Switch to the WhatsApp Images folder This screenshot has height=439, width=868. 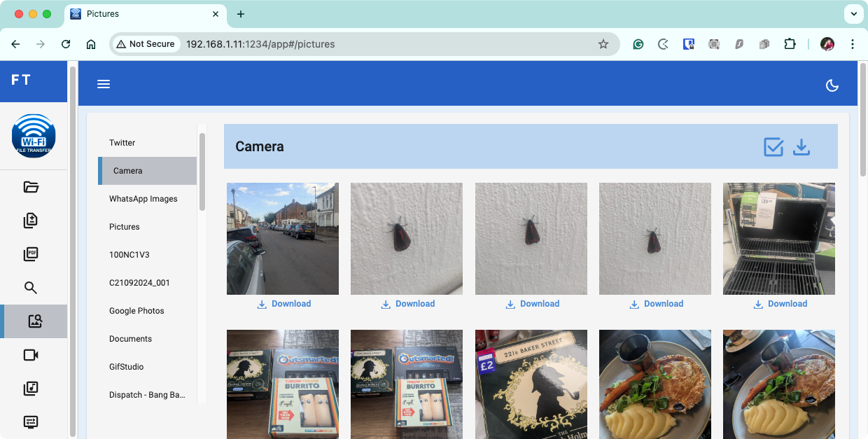143,198
